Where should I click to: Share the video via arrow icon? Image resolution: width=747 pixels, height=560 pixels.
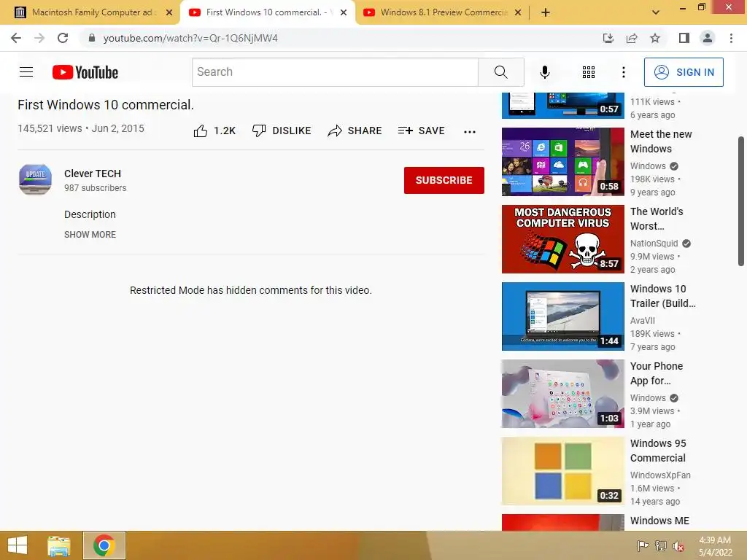point(334,131)
